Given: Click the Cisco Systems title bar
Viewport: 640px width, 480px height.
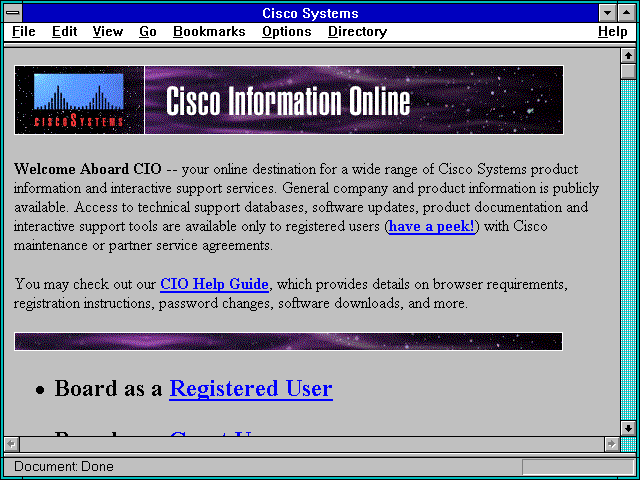Looking at the screenshot, I should click(x=310, y=13).
